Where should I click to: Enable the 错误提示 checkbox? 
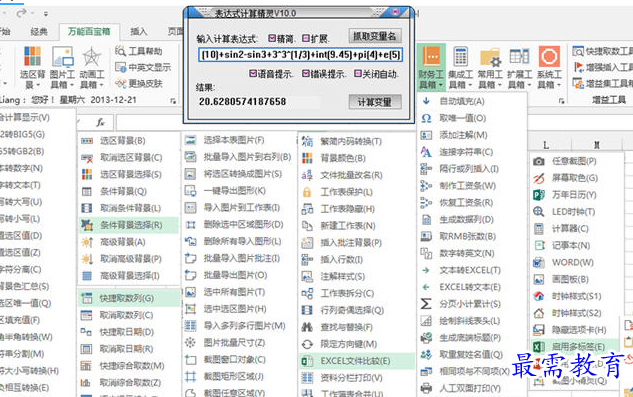coord(306,74)
